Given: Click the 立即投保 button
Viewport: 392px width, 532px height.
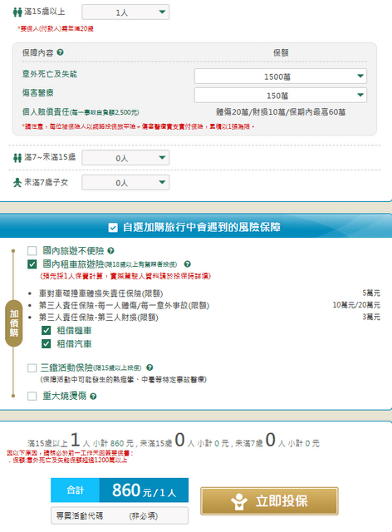Looking at the screenshot, I should point(269,500).
